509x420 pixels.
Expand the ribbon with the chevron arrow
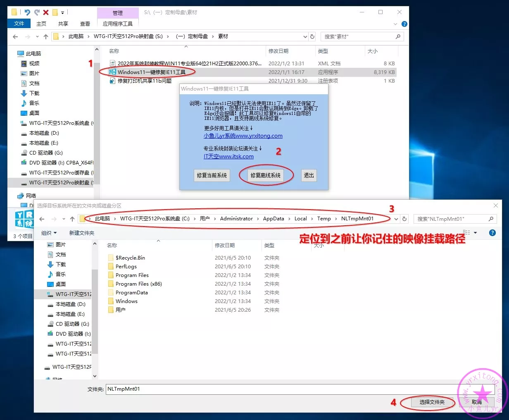tap(395, 24)
